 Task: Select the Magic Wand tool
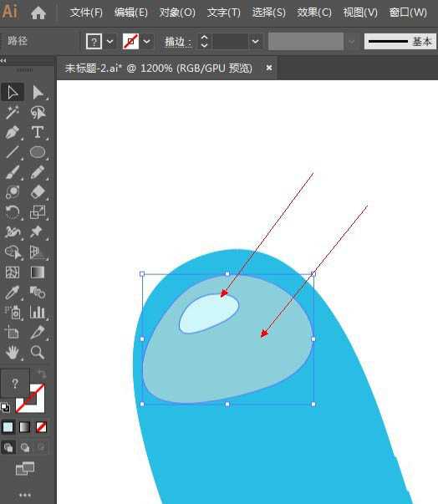point(13,113)
